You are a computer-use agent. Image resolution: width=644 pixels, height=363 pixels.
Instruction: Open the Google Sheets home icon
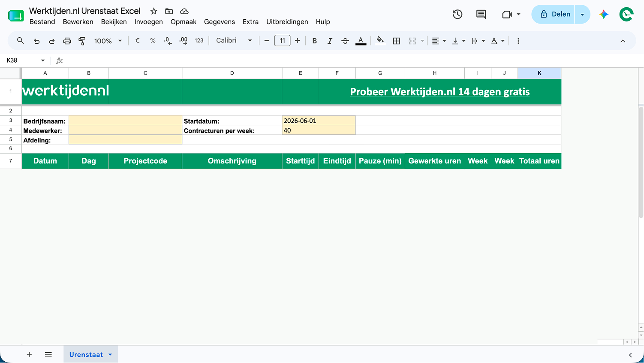point(16,15)
